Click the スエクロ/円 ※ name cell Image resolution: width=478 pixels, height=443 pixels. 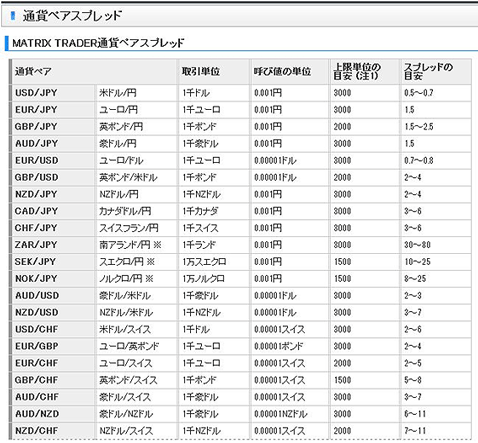coord(137,262)
